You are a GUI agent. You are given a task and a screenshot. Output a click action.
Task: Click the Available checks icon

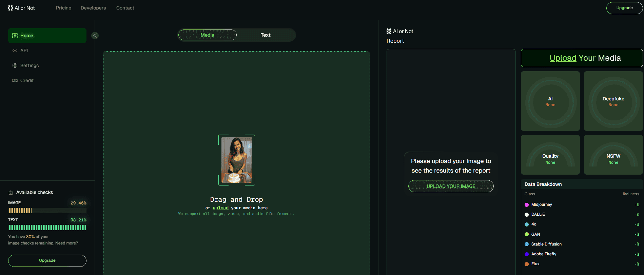(x=11, y=193)
